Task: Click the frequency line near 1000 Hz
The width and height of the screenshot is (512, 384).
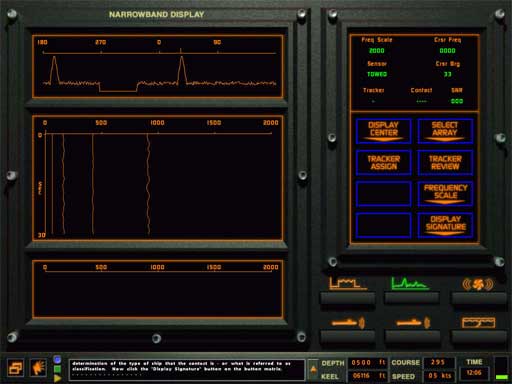Action: point(148,183)
